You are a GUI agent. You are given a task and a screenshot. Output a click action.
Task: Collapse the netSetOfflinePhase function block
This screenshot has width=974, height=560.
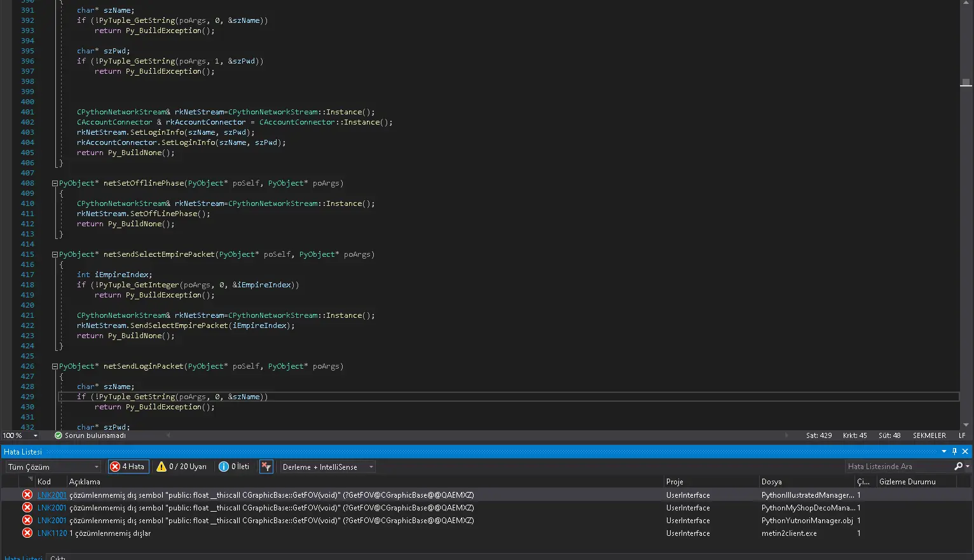coord(55,183)
